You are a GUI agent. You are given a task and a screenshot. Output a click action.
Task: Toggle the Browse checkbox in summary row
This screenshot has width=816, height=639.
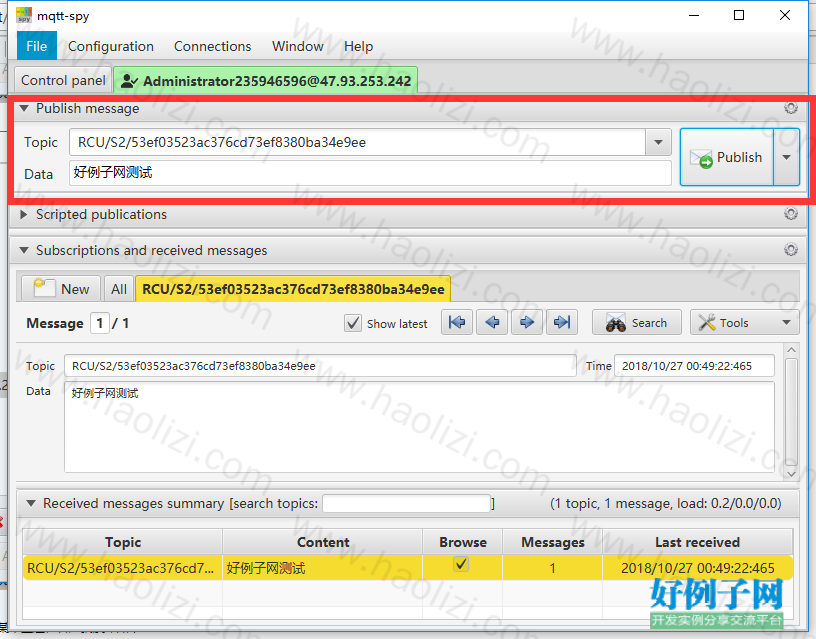(461, 565)
